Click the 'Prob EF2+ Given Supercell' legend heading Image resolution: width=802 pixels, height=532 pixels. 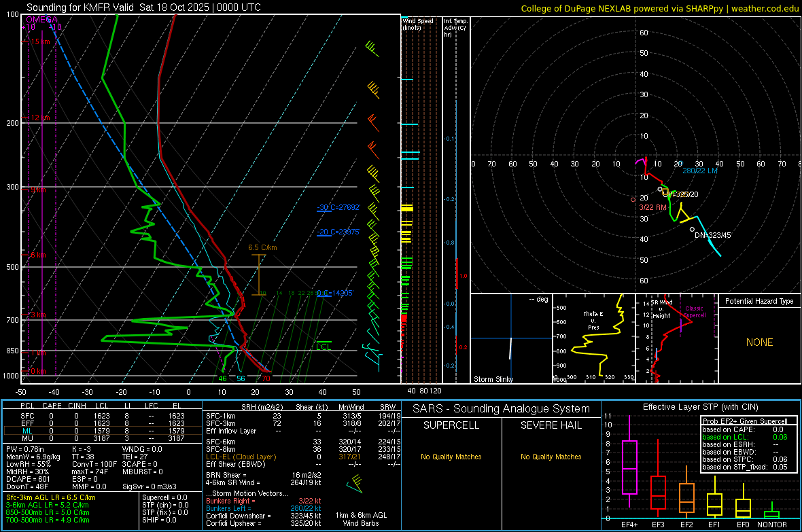745,421
